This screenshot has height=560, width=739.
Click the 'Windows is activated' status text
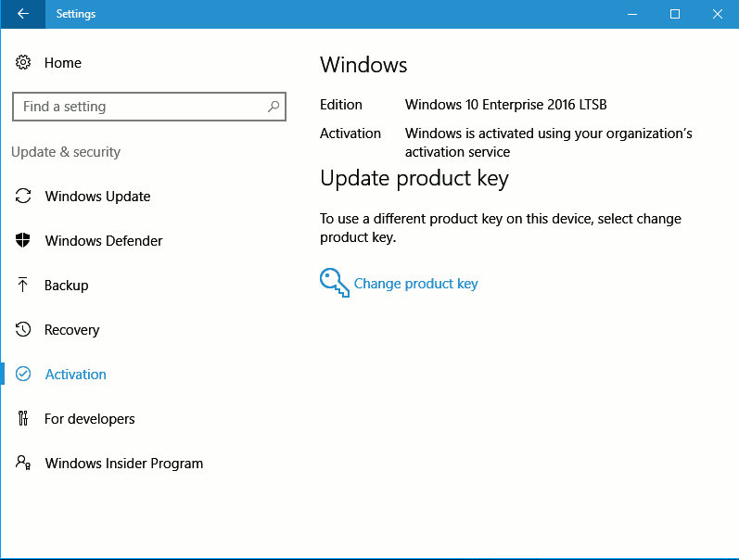tap(549, 143)
